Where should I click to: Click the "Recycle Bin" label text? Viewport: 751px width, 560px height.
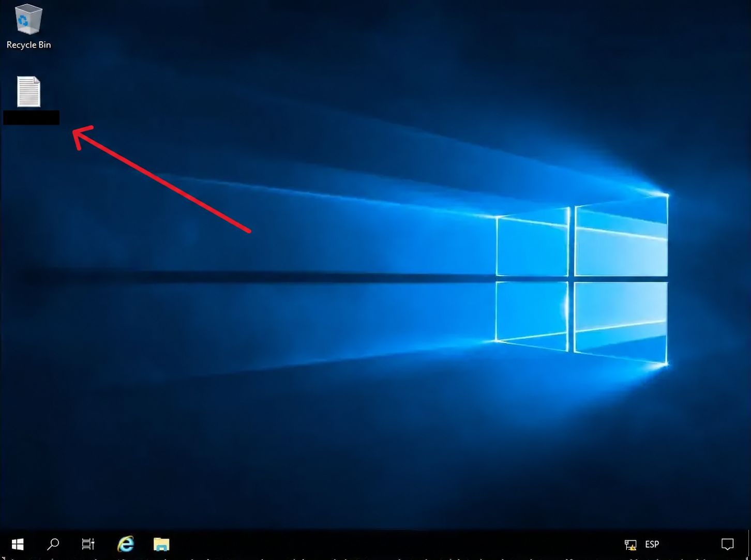[x=28, y=45]
